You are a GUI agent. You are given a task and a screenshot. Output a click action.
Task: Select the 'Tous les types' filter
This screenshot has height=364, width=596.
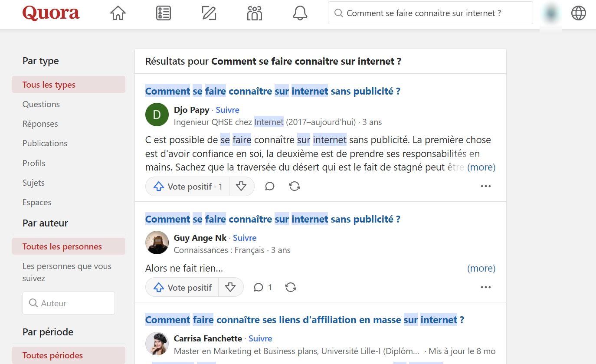click(69, 85)
